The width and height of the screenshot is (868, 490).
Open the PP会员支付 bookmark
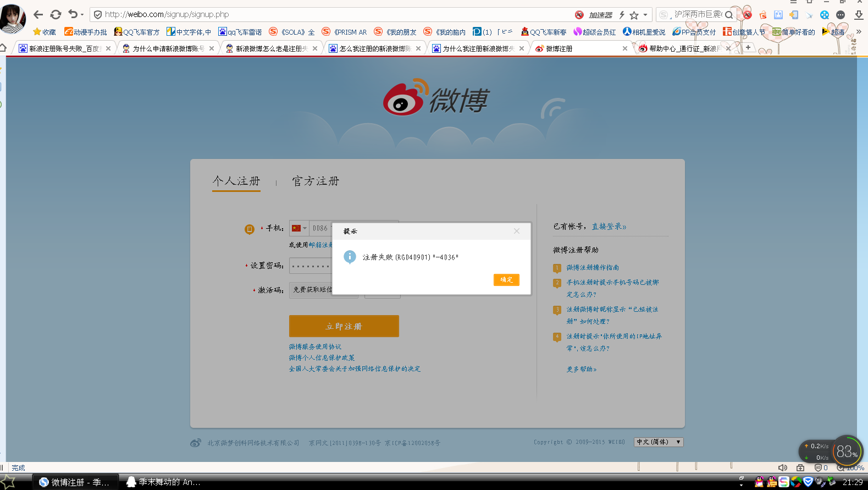click(x=694, y=32)
